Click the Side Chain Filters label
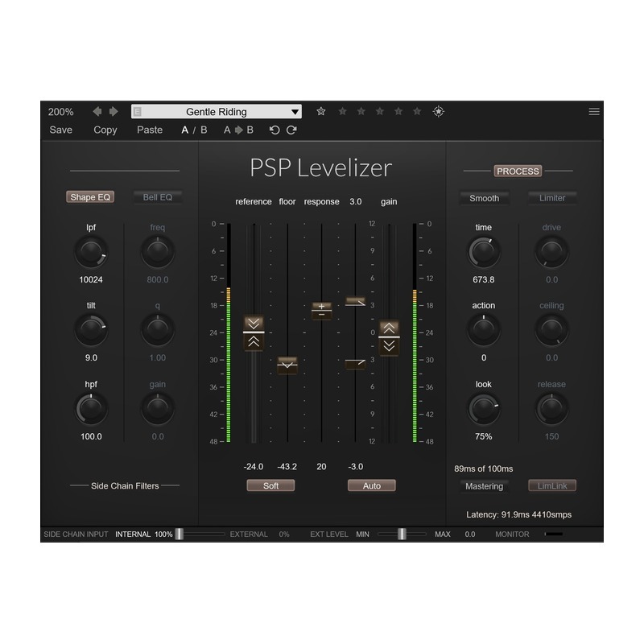The height and width of the screenshot is (644, 644). pyautogui.click(x=125, y=486)
